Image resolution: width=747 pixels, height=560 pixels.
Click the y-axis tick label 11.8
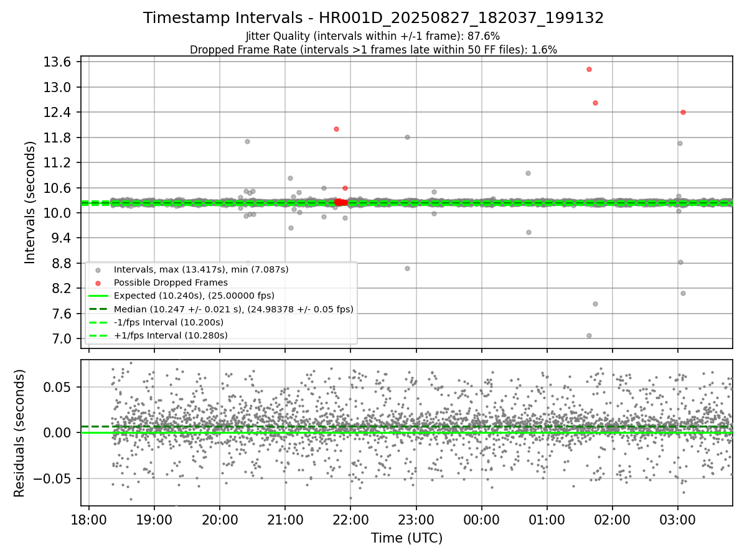pyautogui.click(x=59, y=138)
